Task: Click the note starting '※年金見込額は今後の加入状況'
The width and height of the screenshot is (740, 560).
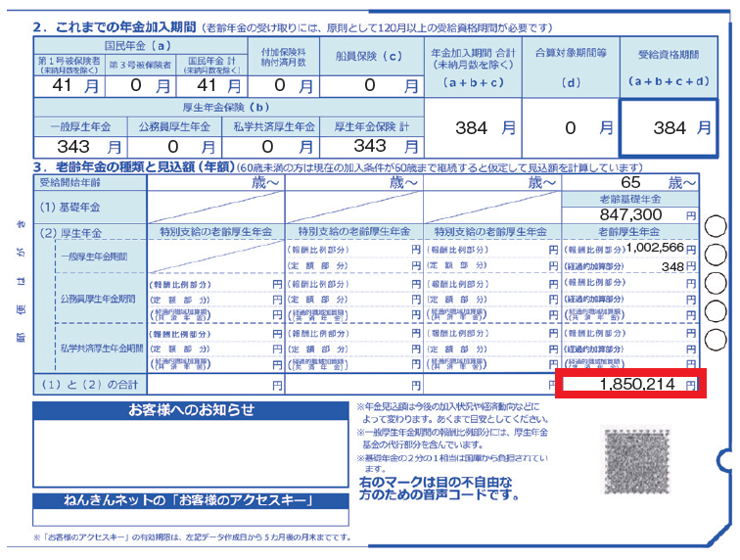Action: coord(451,413)
